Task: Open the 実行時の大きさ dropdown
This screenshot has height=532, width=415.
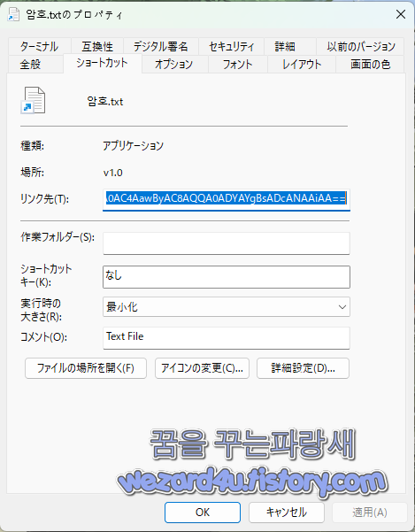Action: tap(227, 307)
